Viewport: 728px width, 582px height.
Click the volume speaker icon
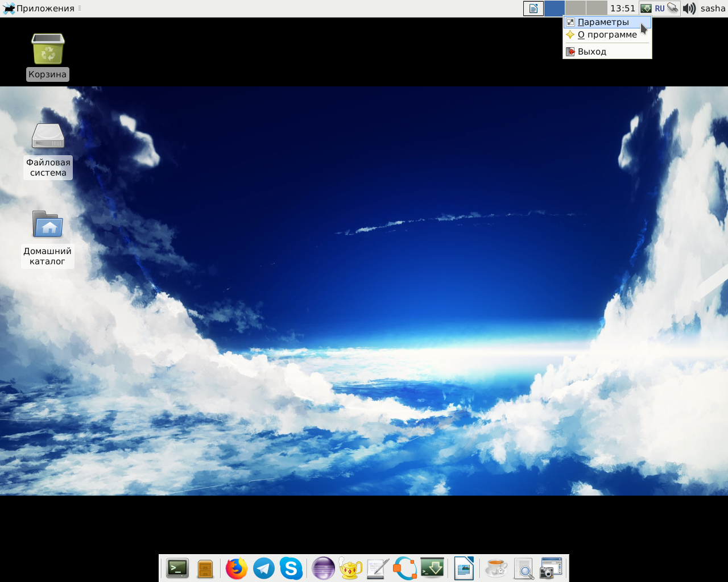[x=689, y=9]
